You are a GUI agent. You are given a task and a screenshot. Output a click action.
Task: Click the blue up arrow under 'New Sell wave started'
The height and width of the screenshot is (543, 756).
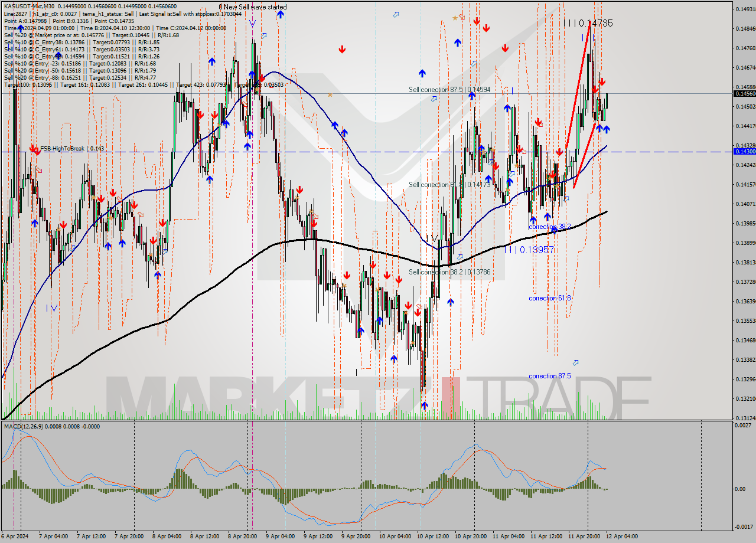coord(279,14)
